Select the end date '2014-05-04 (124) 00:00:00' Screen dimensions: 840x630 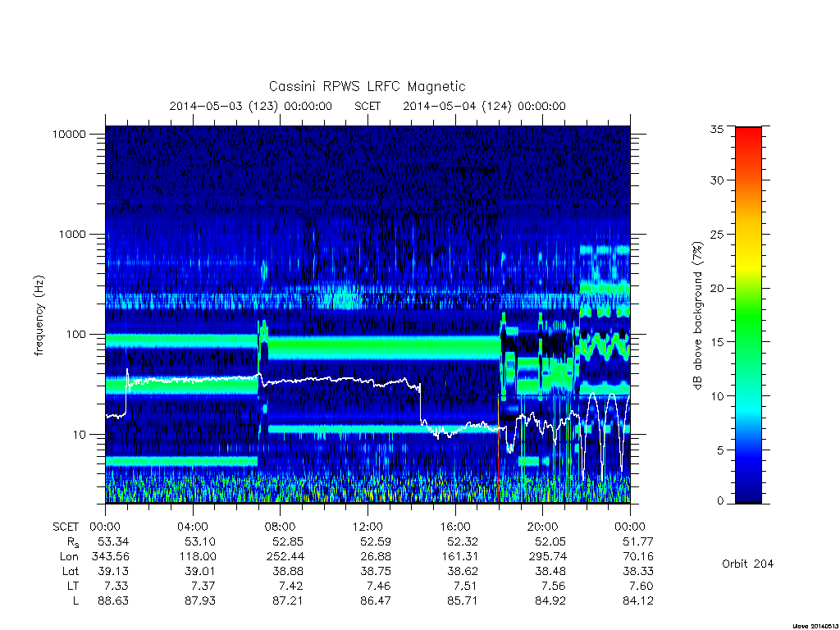pos(484,106)
